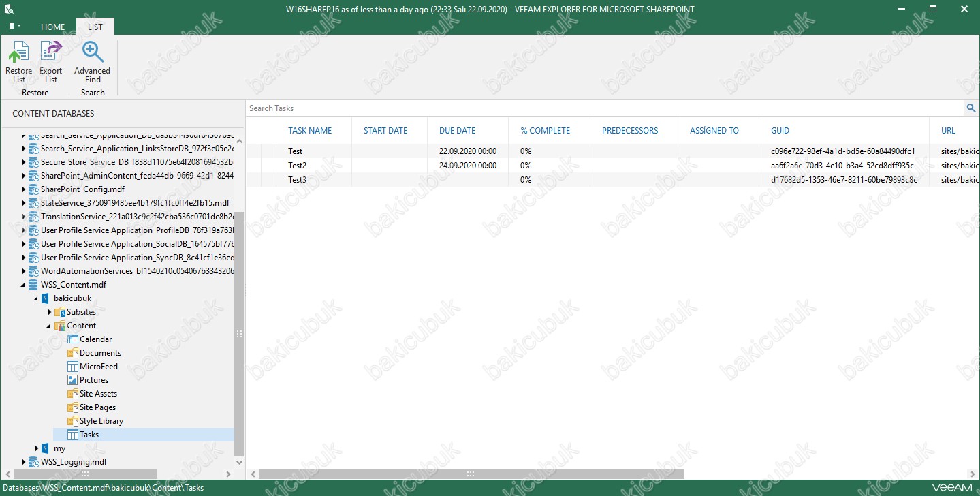The image size is (980, 496).
Task: Click the search magnifier in Search Tasks
Action: [971, 108]
